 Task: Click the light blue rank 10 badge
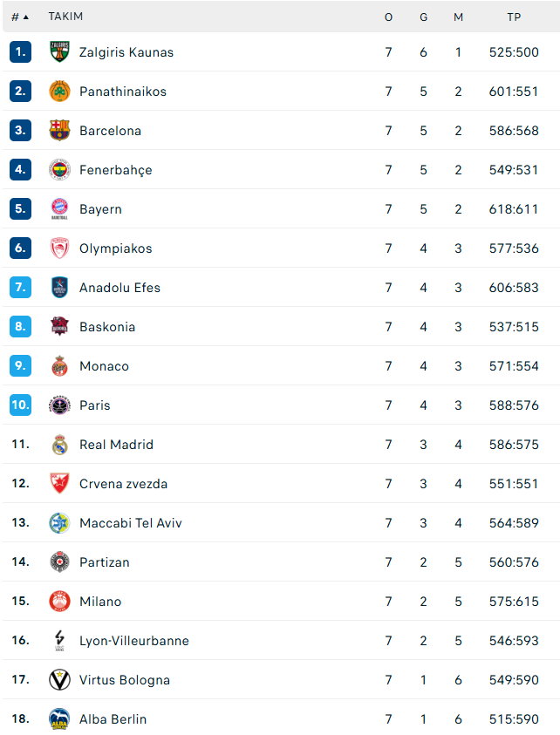click(x=20, y=405)
